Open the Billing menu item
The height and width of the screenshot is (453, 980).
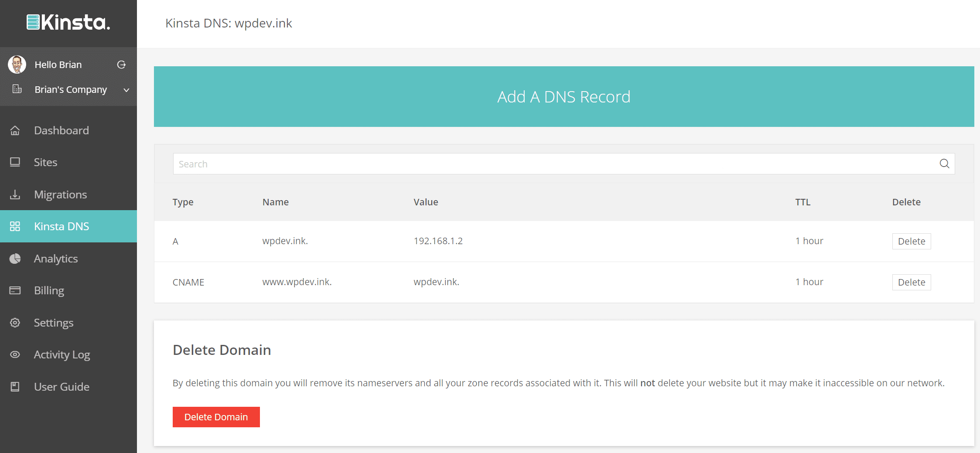pos(68,290)
